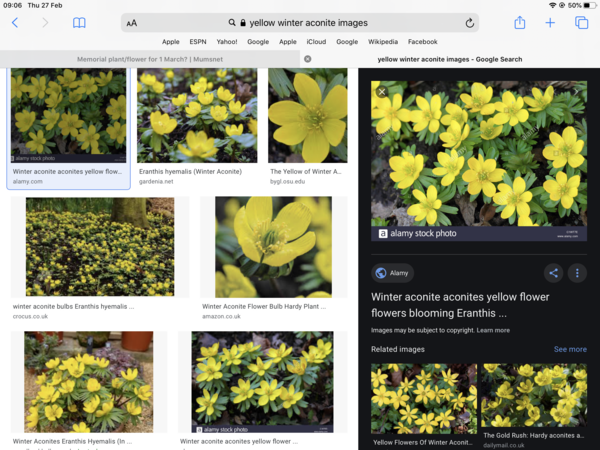Go back with Safari back arrow
The width and height of the screenshot is (600, 450).
pos(15,23)
